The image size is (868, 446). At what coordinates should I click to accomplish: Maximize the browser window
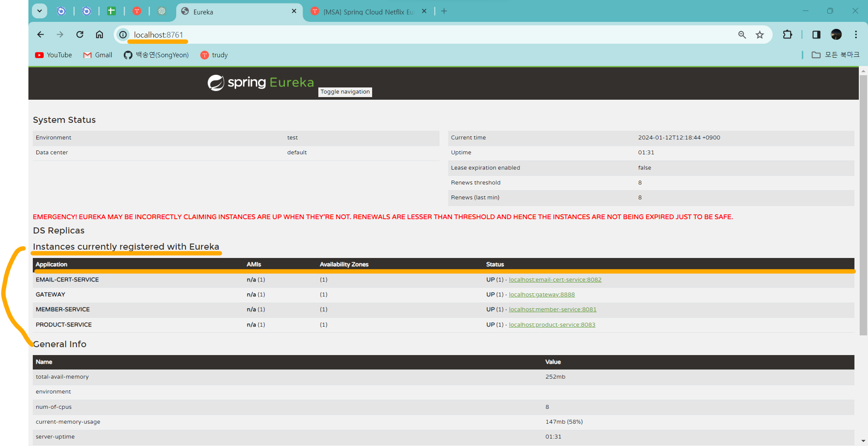point(830,11)
